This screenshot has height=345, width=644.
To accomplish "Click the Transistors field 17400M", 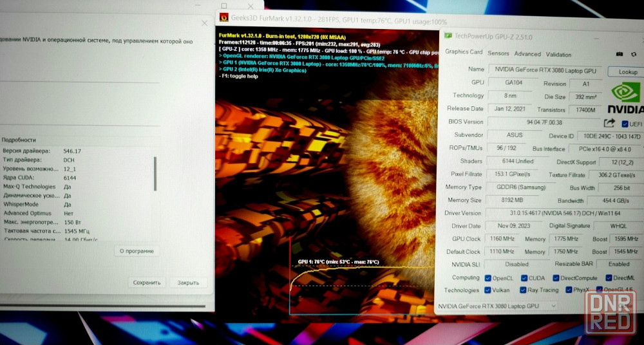I will point(585,110).
